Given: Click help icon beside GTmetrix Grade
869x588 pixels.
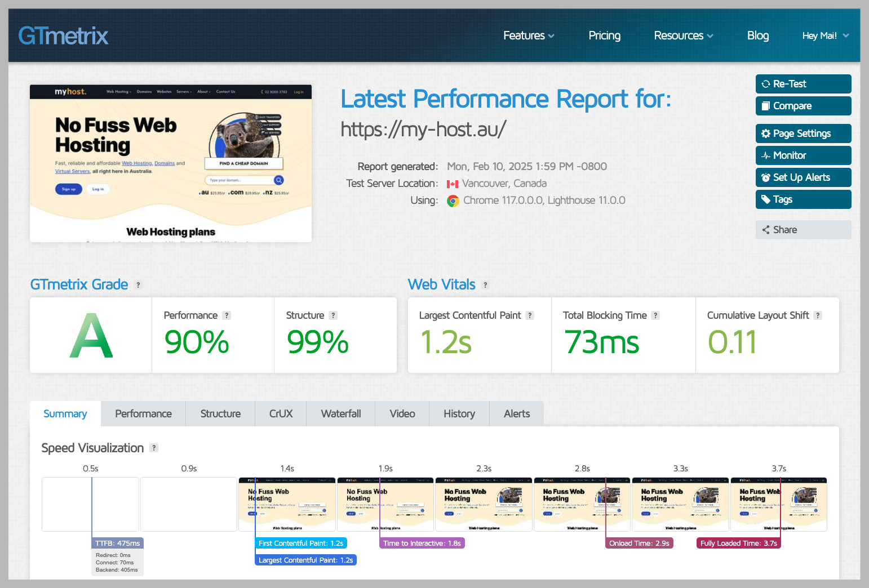Looking at the screenshot, I should click(x=139, y=285).
